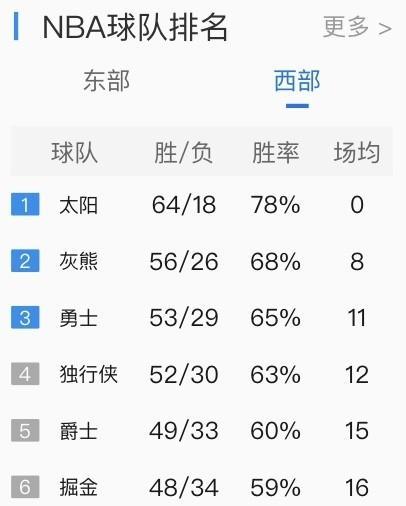Click the 场均 column header
This screenshot has width=406, height=506.
(x=357, y=153)
